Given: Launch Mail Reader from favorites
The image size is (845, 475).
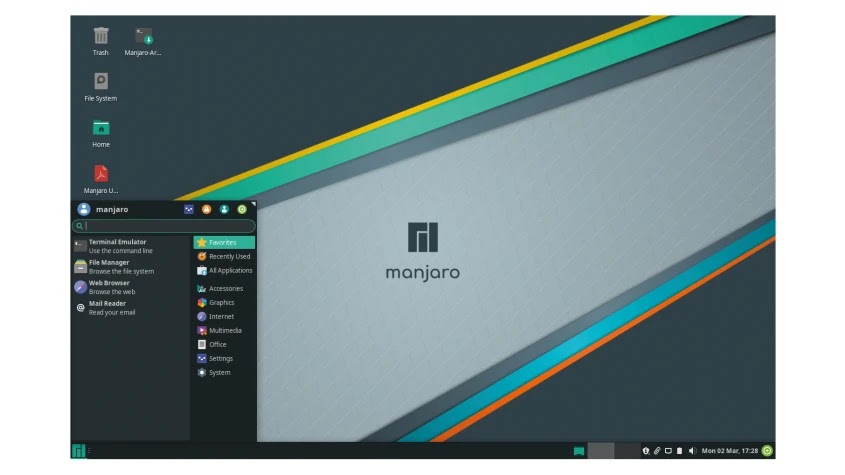Looking at the screenshot, I should coord(131,308).
